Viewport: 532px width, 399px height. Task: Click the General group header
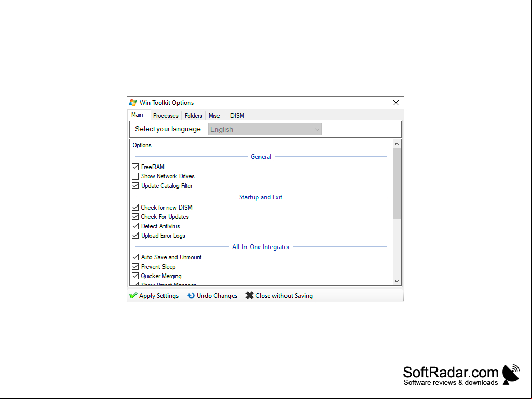click(261, 157)
